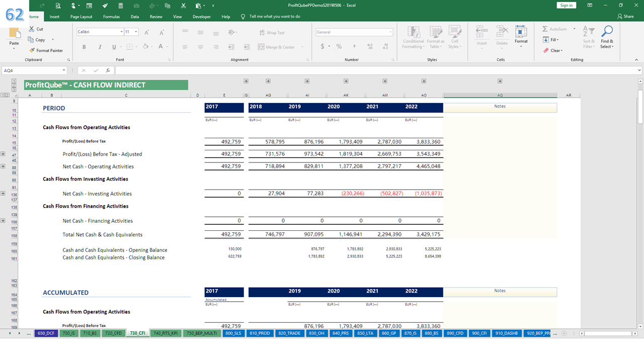Click the Align Right icon
This screenshot has width=644, height=362.
pyautogui.click(x=215, y=47)
